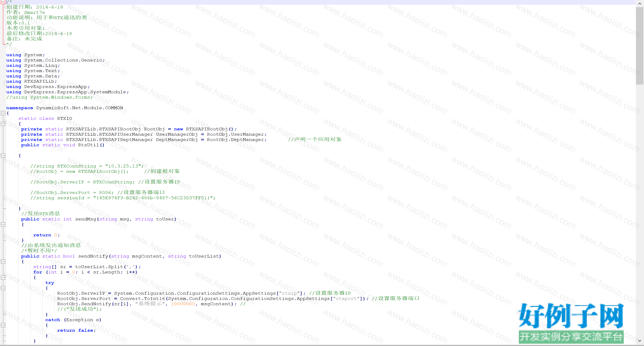Screen dimensions: 644x346
Task: Click the class name 'RTXIO'
Action: click(65, 118)
